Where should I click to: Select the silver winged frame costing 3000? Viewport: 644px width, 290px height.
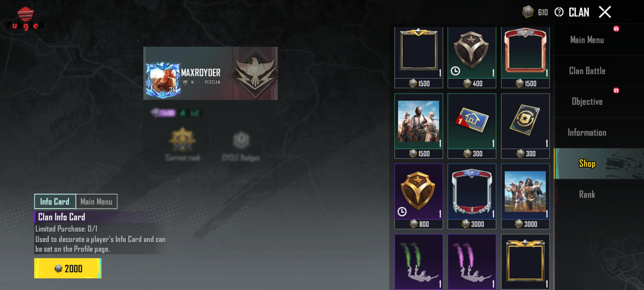click(x=472, y=196)
